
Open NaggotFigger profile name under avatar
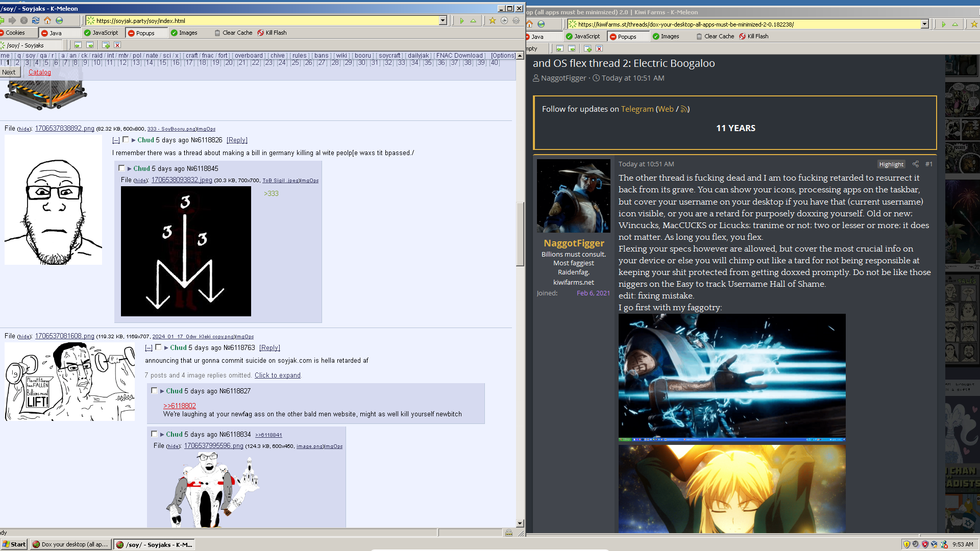(x=574, y=243)
